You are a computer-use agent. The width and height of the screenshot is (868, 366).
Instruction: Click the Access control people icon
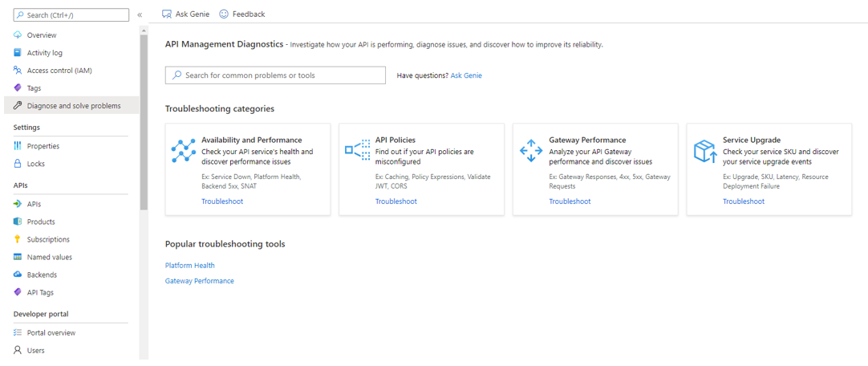(18, 71)
